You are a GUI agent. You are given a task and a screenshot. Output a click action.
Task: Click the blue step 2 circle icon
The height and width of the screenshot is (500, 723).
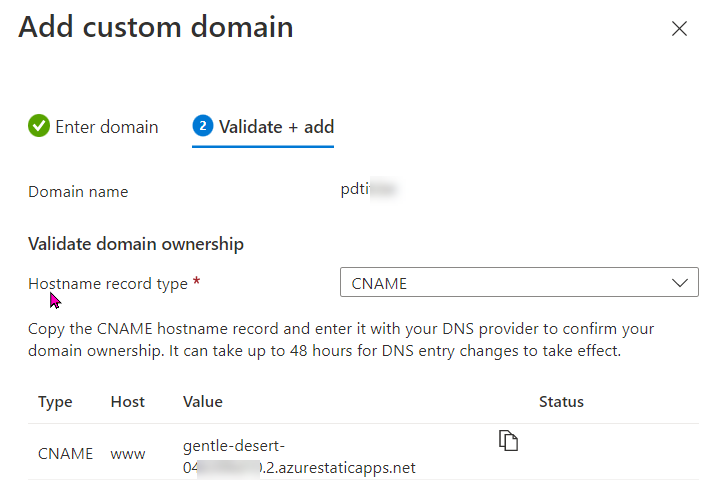[x=203, y=127]
